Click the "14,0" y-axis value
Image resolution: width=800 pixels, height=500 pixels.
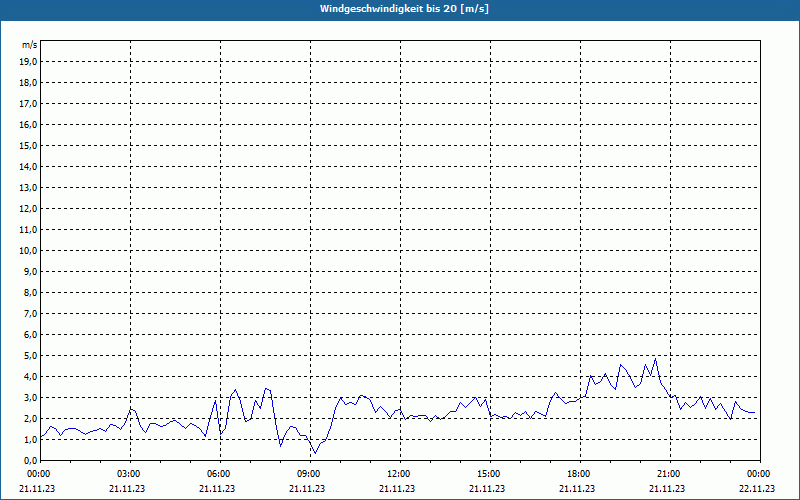point(28,166)
